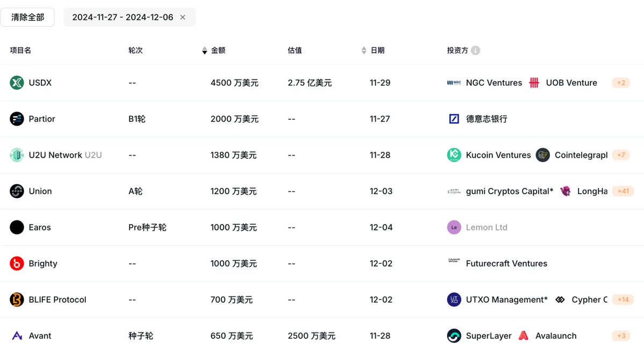This screenshot has width=644, height=354.
Task: Click the Kucoin Ventures investor icon
Action: point(454,155)
